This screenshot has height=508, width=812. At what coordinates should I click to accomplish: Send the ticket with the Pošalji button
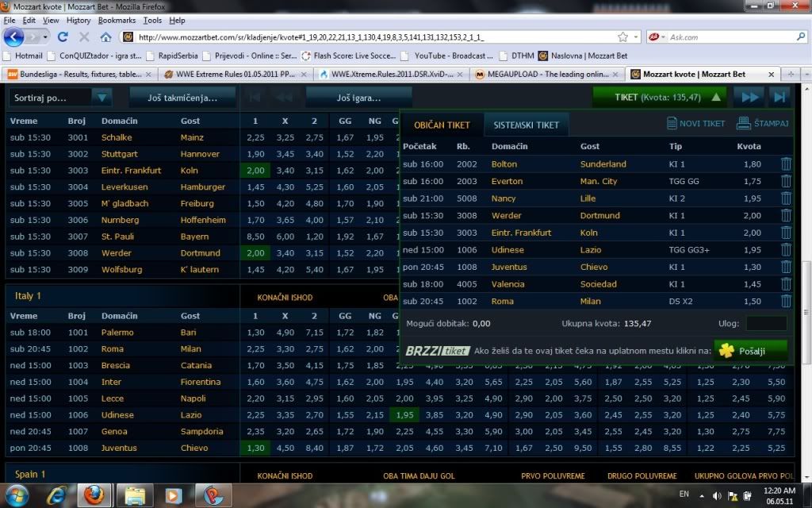750,351
